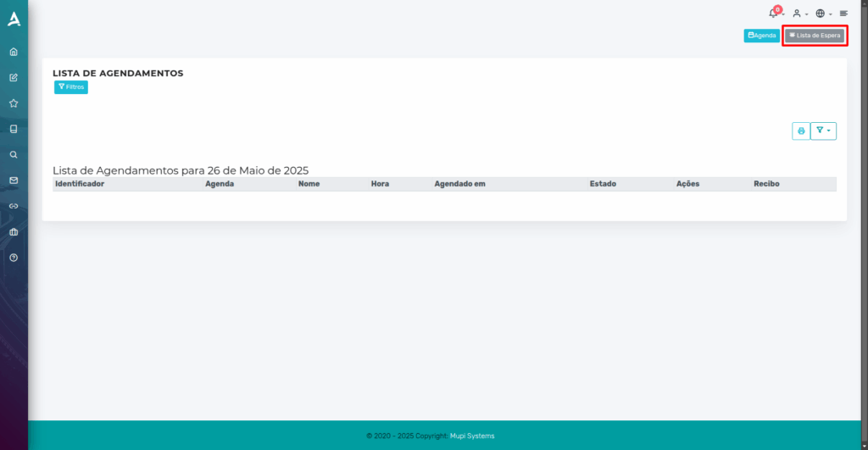Click the Agenda button

(x=762, y=36)
